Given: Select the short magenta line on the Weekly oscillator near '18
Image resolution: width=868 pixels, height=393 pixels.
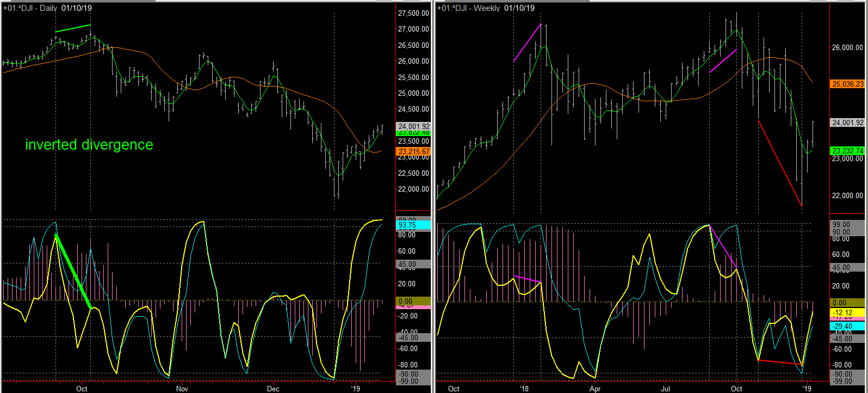Looking at the screenshot, I should [527, 279].
